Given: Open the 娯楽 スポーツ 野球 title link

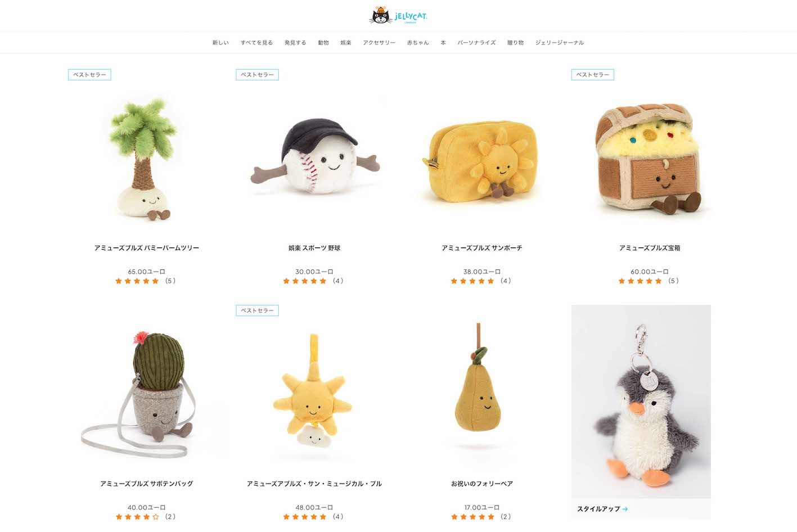Looking at the screenshot, I should coord(314,248).
